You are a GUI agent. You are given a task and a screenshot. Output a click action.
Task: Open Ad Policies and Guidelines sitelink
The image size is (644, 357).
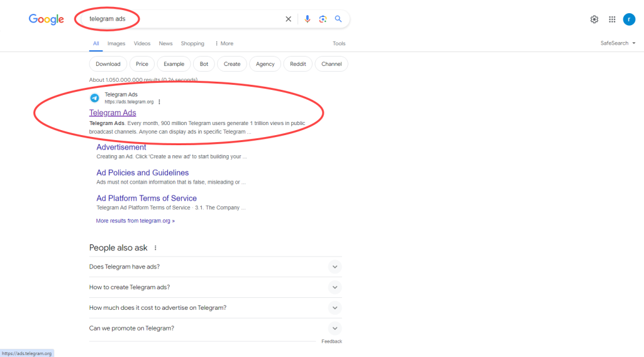point(143,173)
